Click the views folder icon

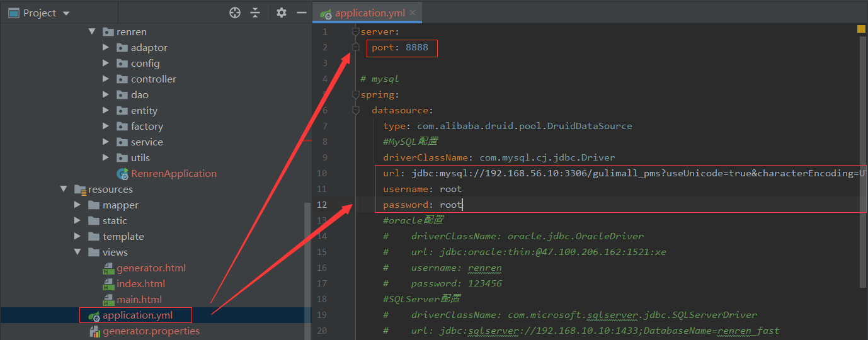94,252
